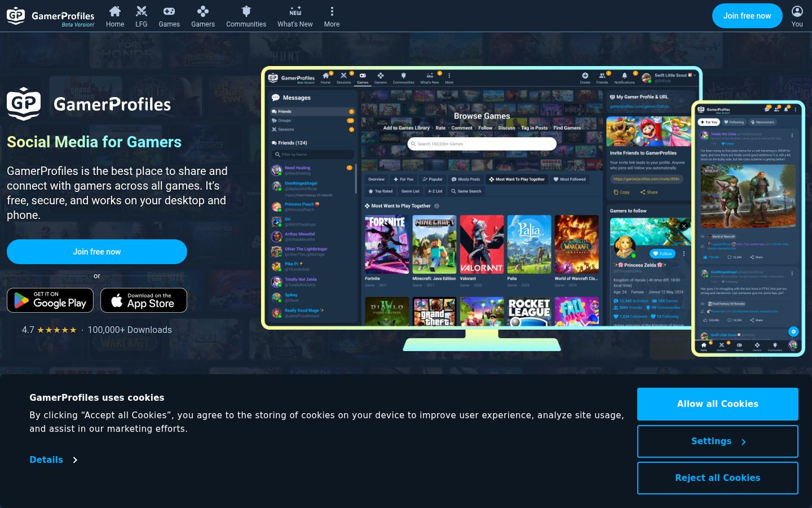
Task: Click the Palia cover in the preview
Action: [x=529, y=244]
